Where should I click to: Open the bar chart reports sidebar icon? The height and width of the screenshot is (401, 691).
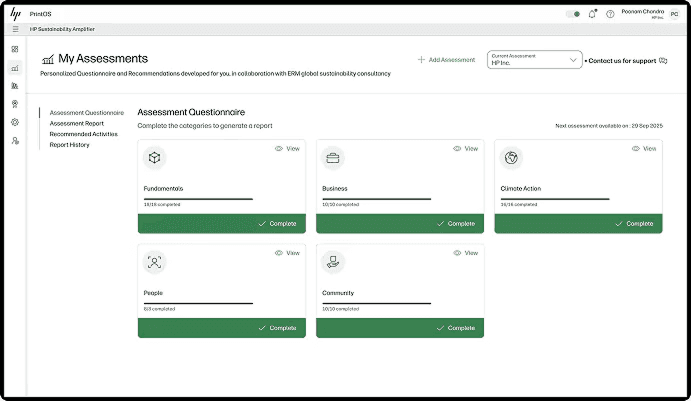point(15,85)
